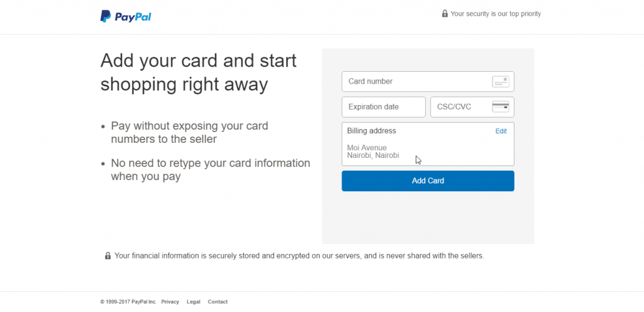644x312 pixels.
Task: Open the Privacy link in the footer
Action: (x=170, y=302)
